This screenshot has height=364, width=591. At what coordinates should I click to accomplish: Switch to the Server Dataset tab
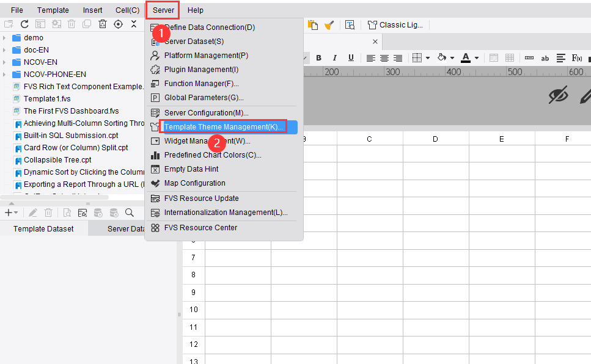[x=125, y=228]
